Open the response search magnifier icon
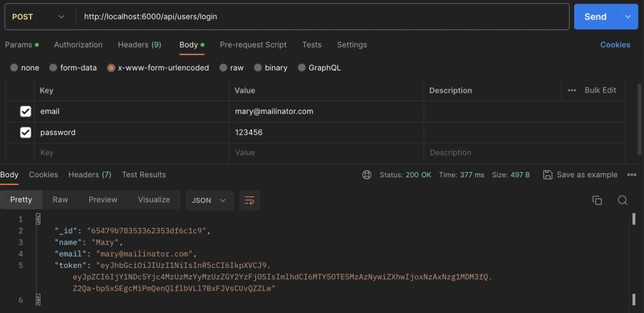This screenshot has width=644, height=313. coord(622,200)
